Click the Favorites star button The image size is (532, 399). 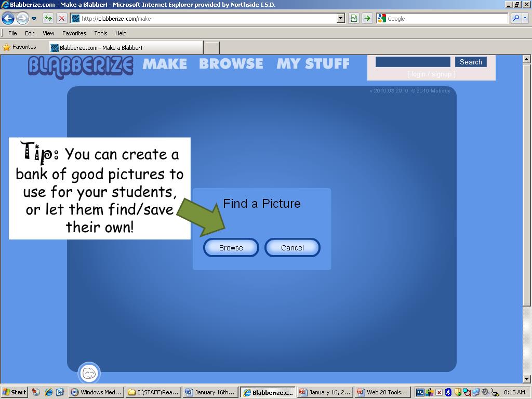pos(19,47)
